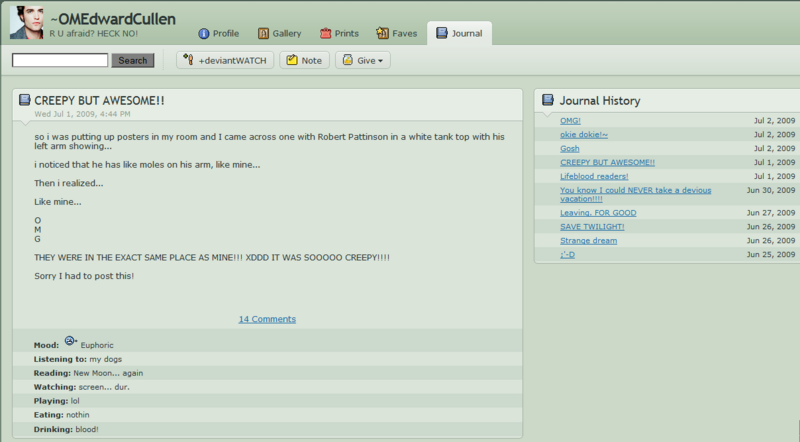
Task: Click the +deviantWATCH button
Action: 225,61
